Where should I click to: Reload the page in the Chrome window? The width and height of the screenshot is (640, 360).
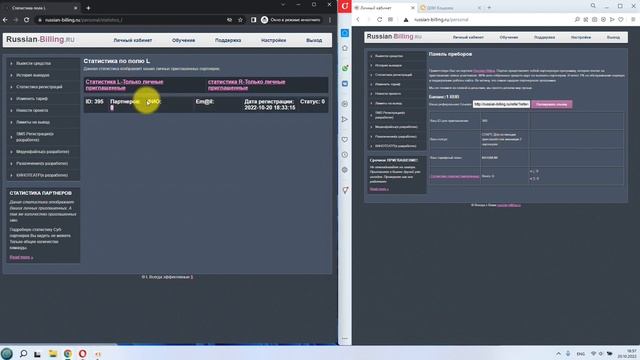coord(27,20)
